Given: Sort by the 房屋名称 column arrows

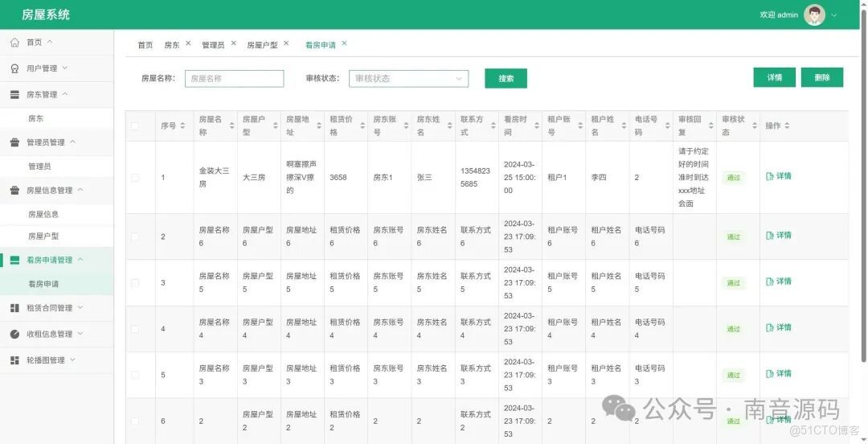Looking at the screenshot, I should click(232, 125).
